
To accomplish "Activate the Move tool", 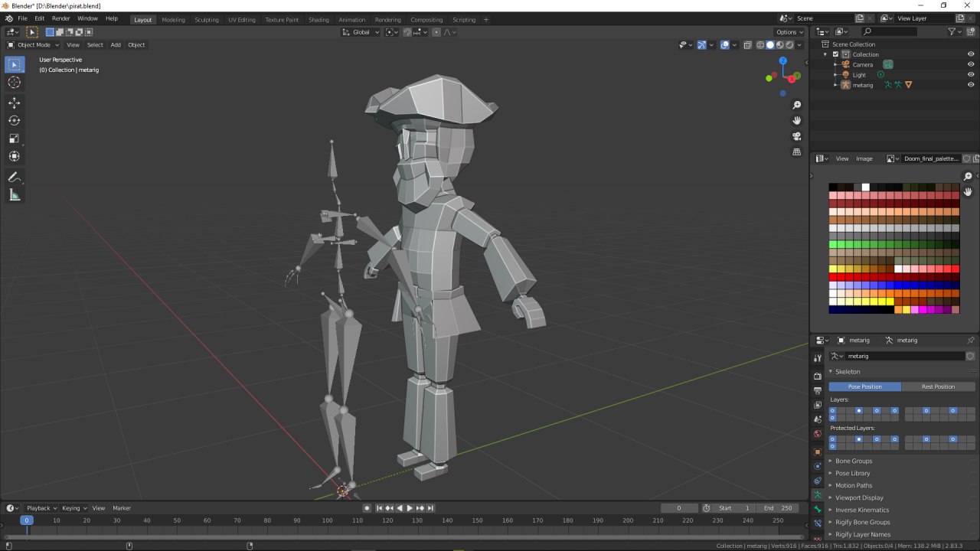I will tap(15, 103).
